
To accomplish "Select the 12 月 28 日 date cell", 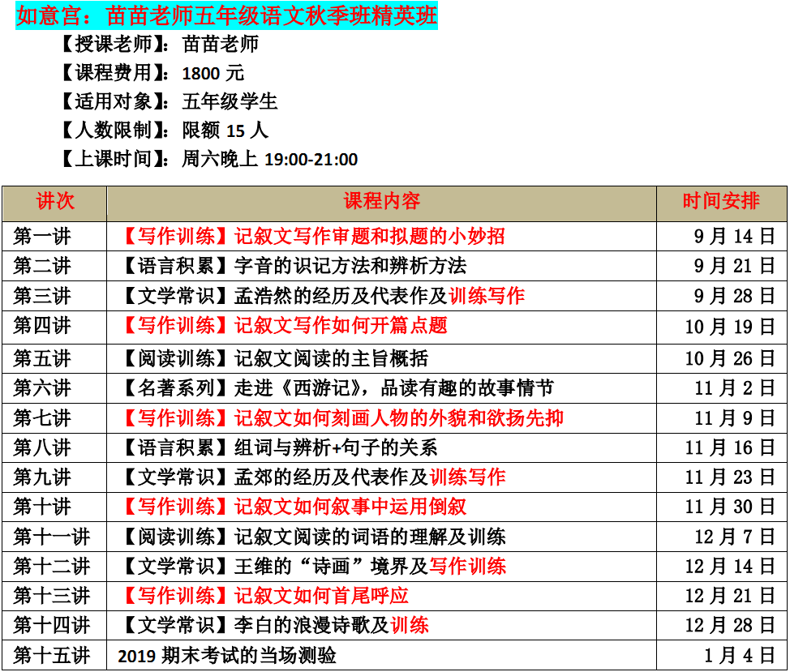I will 730,625.
